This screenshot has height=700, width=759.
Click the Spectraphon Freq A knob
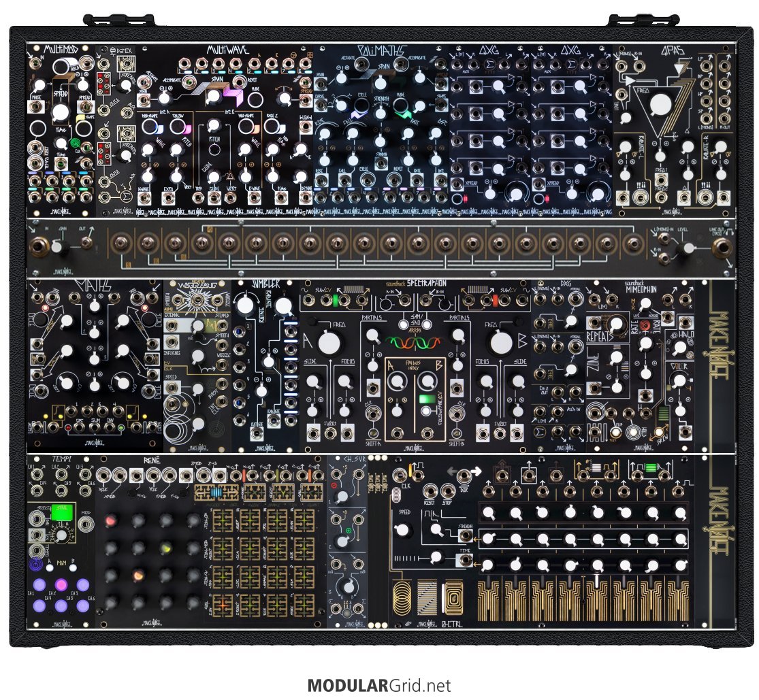329,342
